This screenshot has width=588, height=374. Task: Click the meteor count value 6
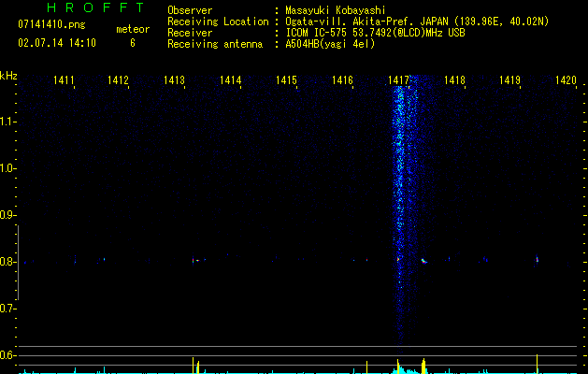tap(133, 43)
